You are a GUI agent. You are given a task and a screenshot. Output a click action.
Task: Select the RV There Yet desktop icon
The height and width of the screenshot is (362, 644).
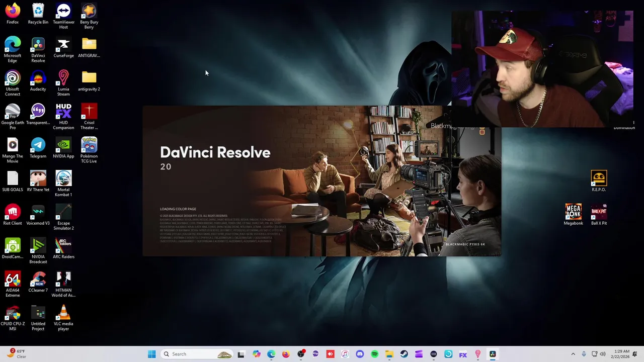click(38, 182)
